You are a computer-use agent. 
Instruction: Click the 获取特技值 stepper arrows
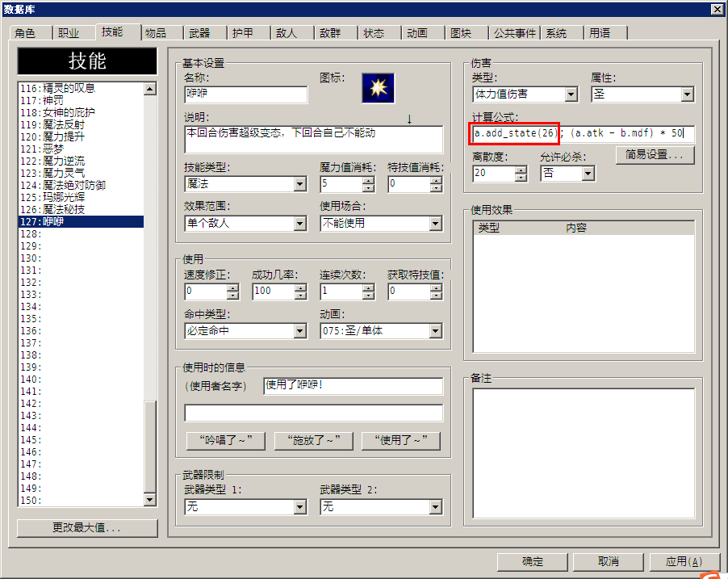(x=436, y=292)
